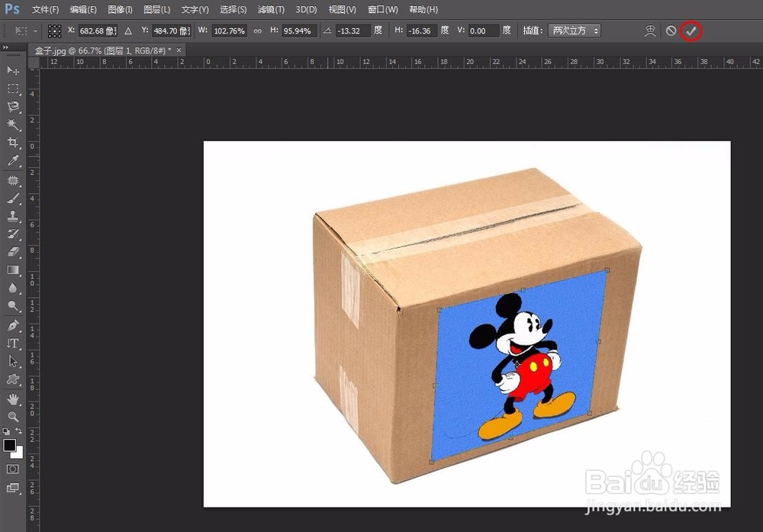Image resolution: width=763 pixels, height=532 pixels.
Task: Set the transform reference point location
Action: pyautogui.click(x=54, y=31)
